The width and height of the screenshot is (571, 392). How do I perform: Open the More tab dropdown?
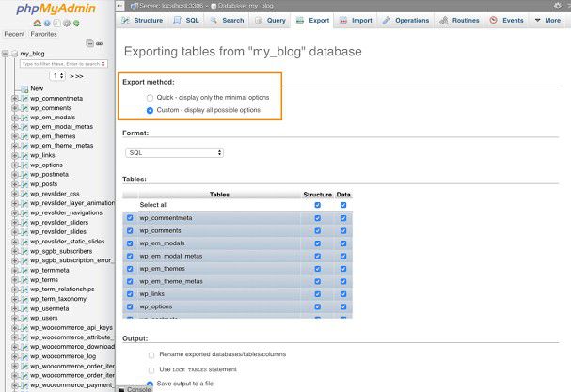pyautogui.click(x=547, y=21)
